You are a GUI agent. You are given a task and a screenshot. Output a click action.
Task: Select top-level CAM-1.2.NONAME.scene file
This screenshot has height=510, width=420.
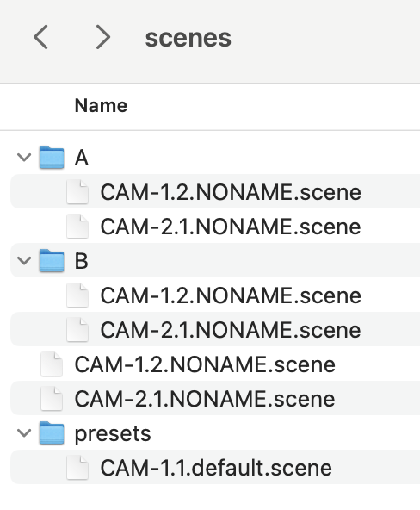tap(215, 364)
